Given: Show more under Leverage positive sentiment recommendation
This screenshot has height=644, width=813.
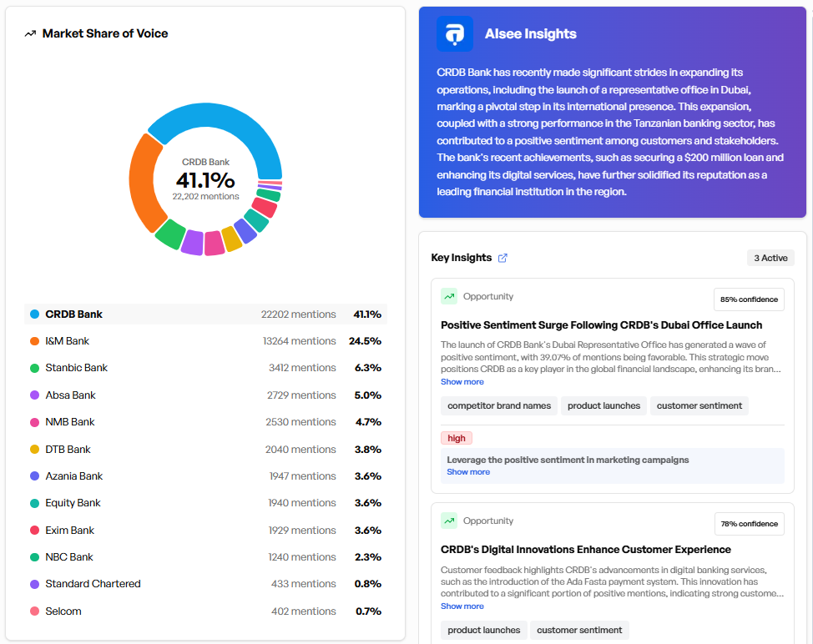Looking at the screenshot, I should (x=467, y=472).
